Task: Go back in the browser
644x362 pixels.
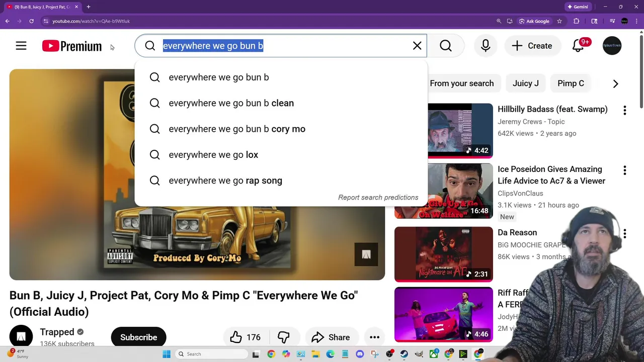Action: (x=7, y=21)
